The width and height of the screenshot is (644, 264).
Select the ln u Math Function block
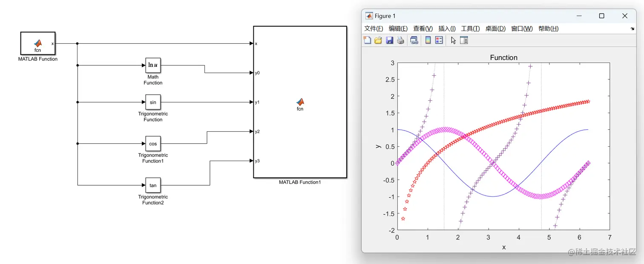click(x=153, y=65)
